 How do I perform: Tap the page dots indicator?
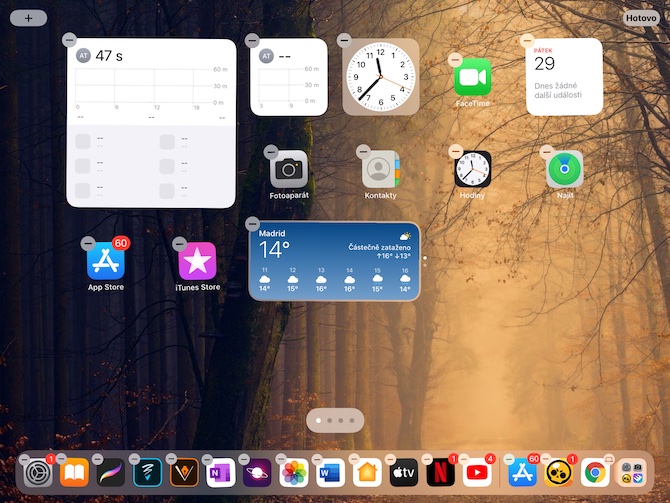335,421
